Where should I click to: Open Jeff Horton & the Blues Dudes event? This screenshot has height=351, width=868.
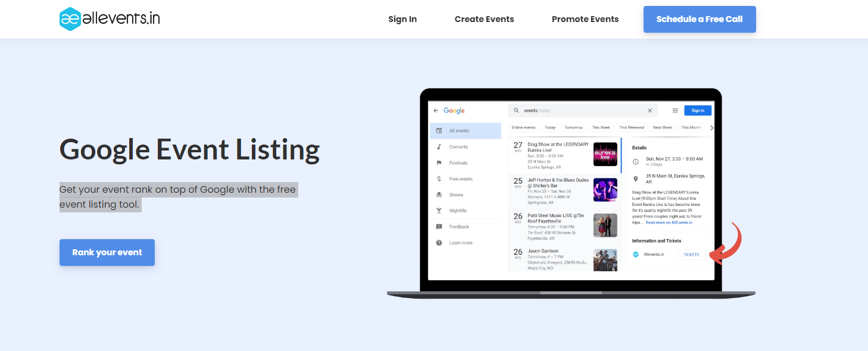564,189
